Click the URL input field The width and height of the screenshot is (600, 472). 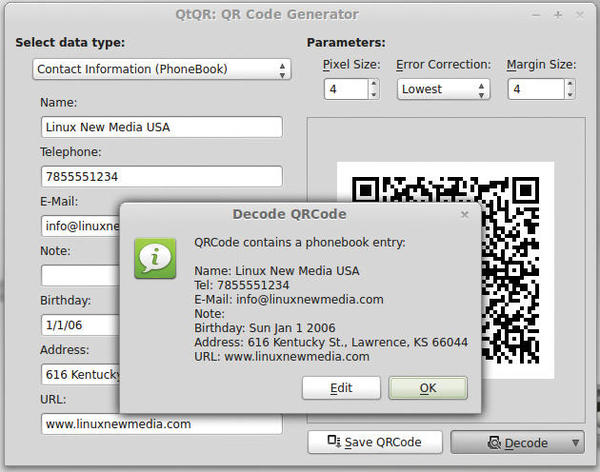[x=161, y=423]
